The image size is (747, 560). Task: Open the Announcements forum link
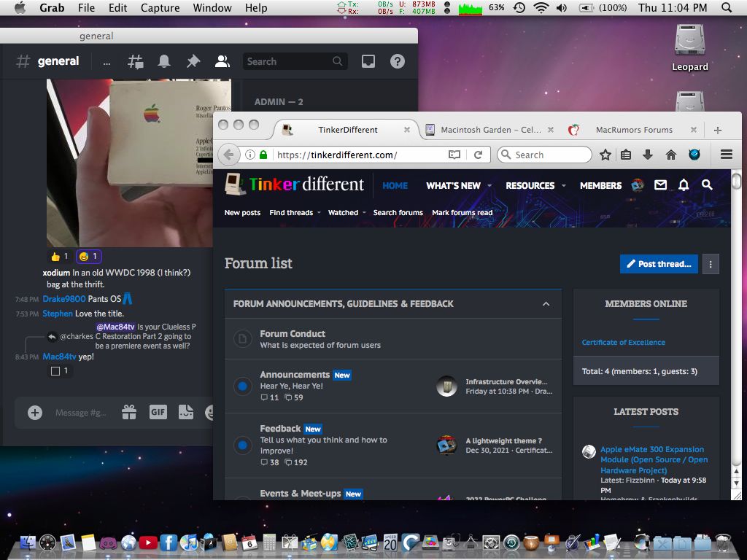295,375
